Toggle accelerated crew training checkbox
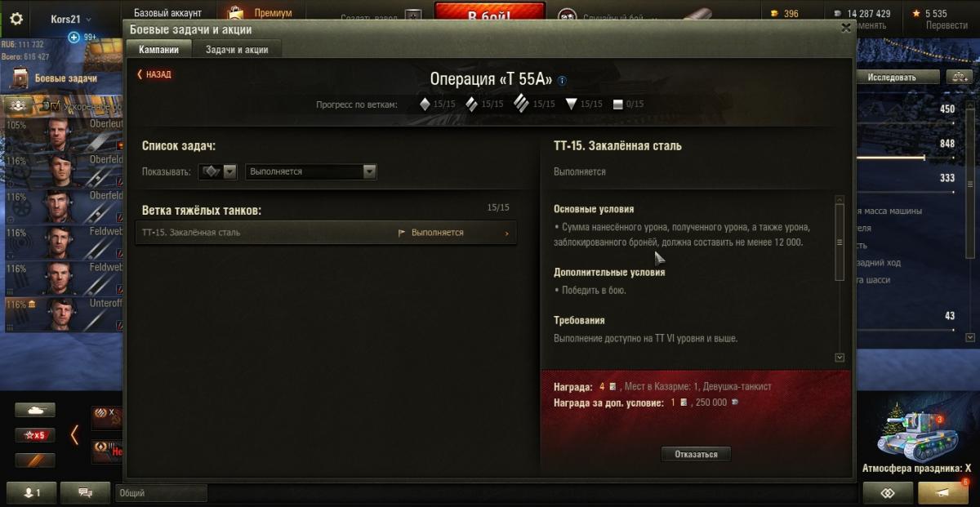Screen dimensions: 980x507 point(55,107)
